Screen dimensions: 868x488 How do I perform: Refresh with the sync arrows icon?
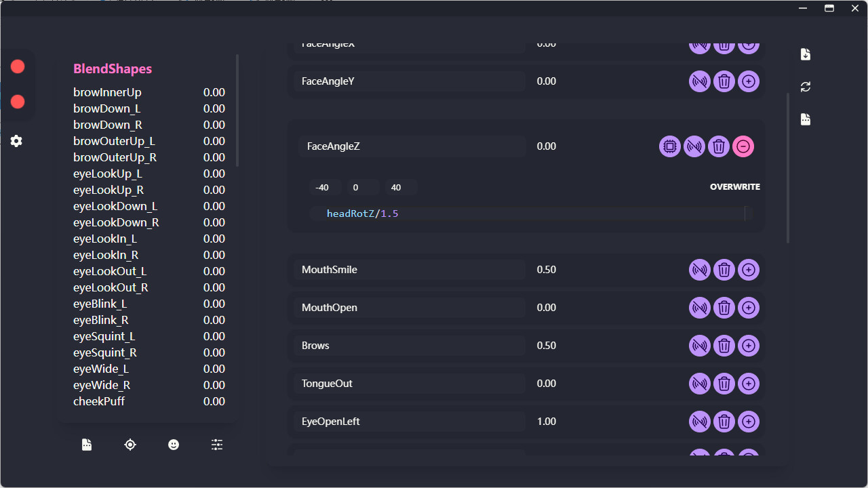pos(805,86)
